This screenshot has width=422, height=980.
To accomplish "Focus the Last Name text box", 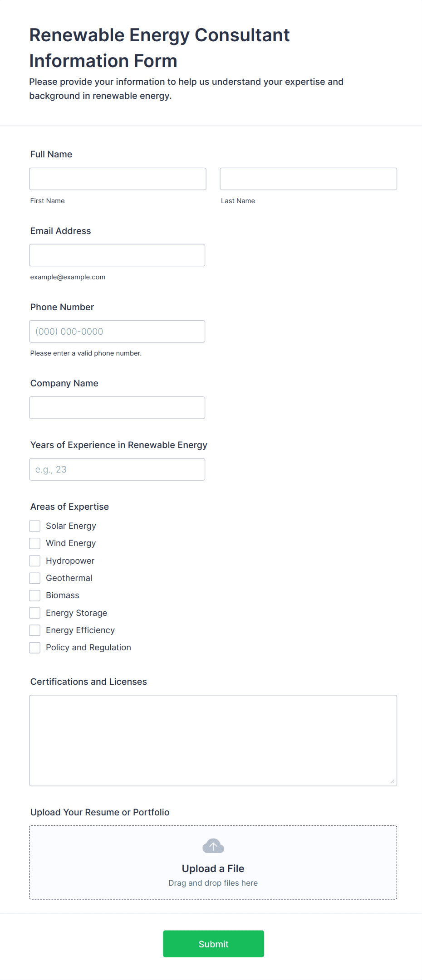I will click(x=308, y=179).
